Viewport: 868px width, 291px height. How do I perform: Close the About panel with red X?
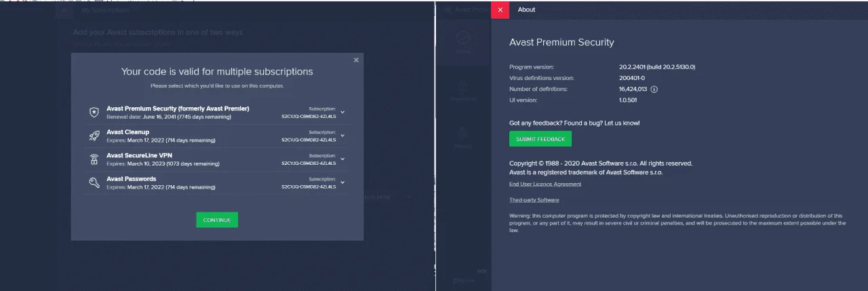click(500, 9)
